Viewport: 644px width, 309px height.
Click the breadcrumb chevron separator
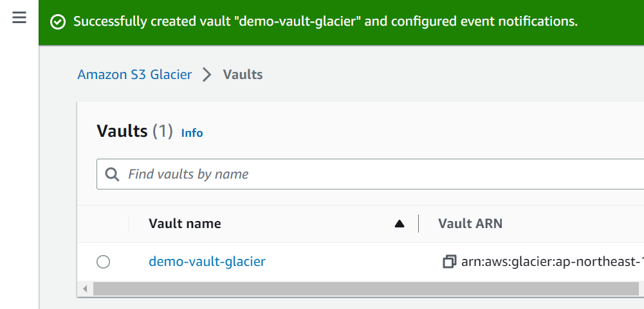[x=207, y=75]
